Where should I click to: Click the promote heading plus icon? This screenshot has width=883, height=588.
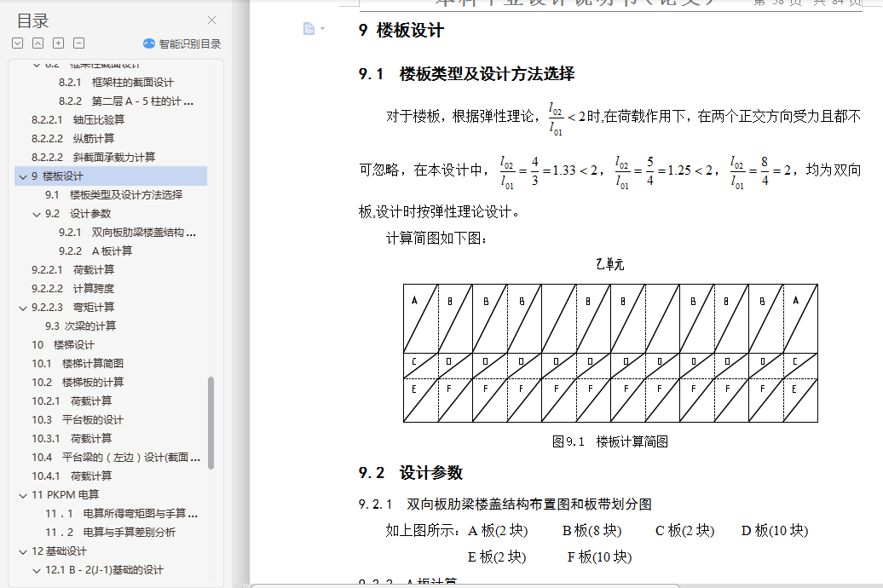[59, 43]
